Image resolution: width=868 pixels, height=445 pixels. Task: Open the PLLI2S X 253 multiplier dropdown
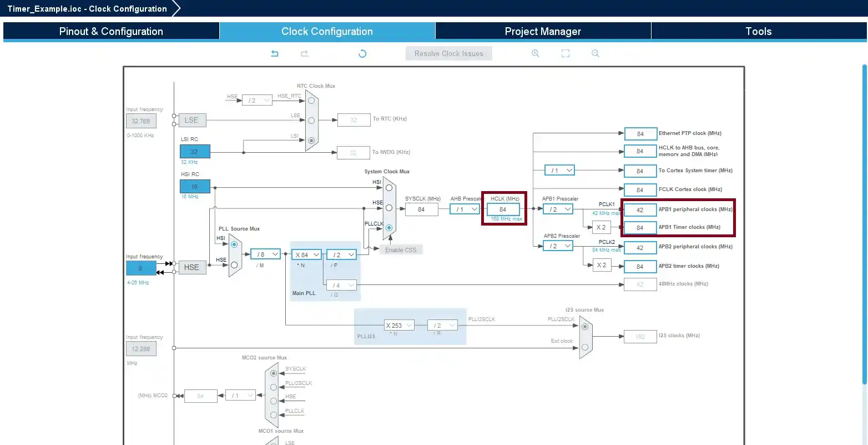[x=399, y=325]
